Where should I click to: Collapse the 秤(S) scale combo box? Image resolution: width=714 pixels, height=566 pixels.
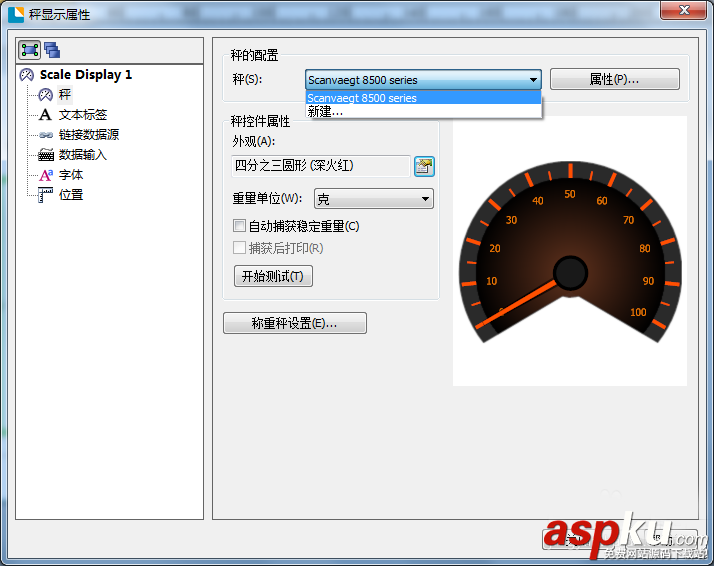[x=423, y=80]
